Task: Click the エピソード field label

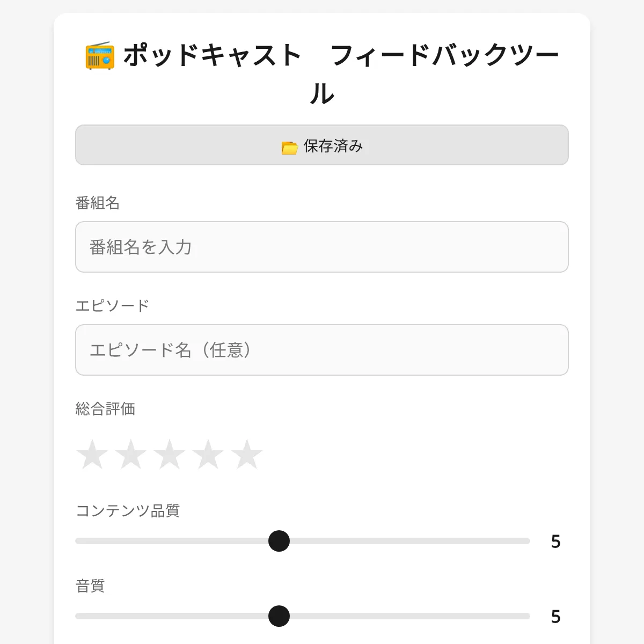Action: click(112, 306)
